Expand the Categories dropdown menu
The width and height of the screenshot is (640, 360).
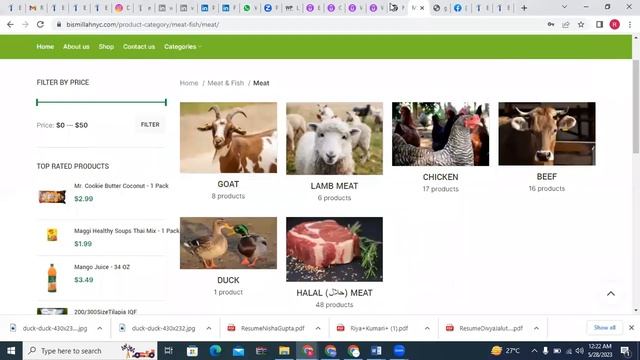pyautogui.click(x=182, y=47)
